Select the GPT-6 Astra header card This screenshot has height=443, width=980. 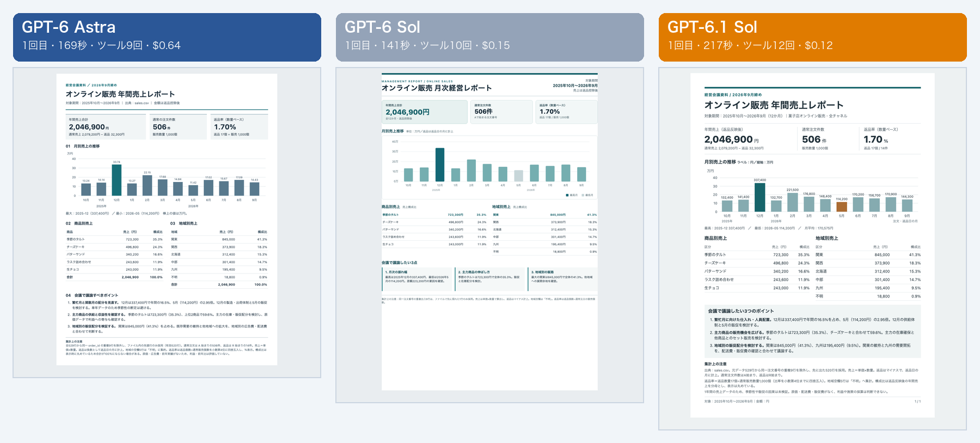[x=167, y=37]
